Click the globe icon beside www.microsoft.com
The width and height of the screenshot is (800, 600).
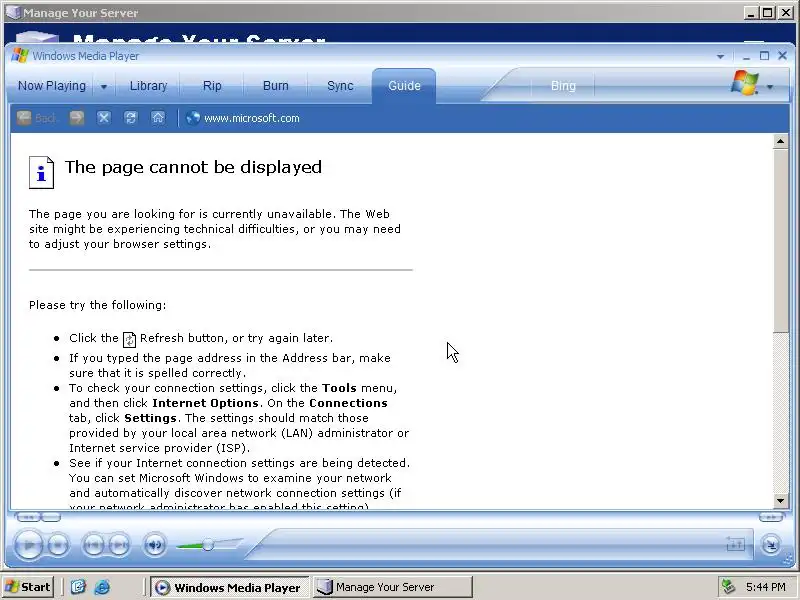[192, 118]
